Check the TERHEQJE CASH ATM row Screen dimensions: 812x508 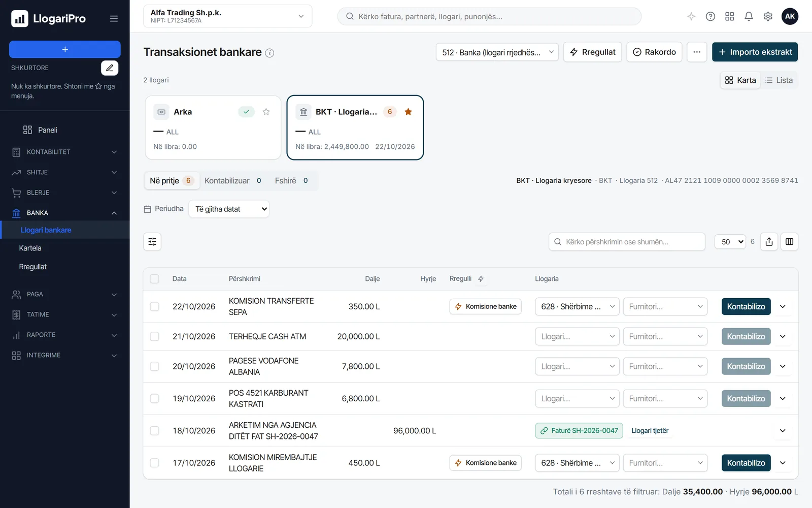tap(155, 337)
